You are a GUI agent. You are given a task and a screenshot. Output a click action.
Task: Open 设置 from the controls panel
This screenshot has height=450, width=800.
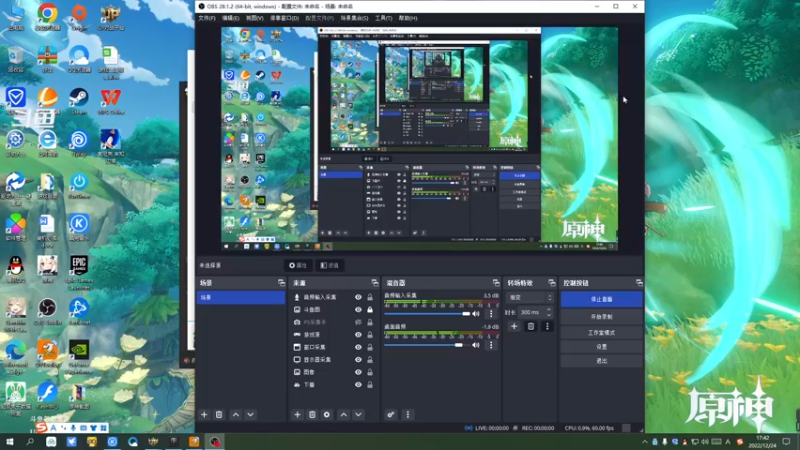click(602, 346)
